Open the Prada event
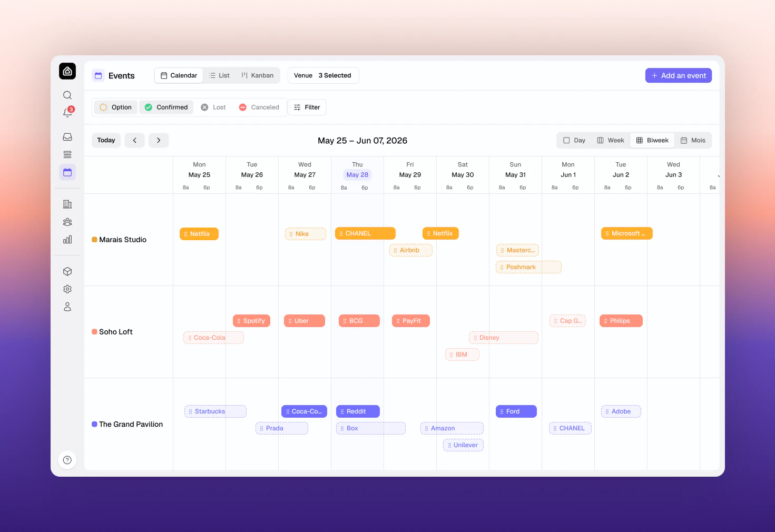 point(282,428)
